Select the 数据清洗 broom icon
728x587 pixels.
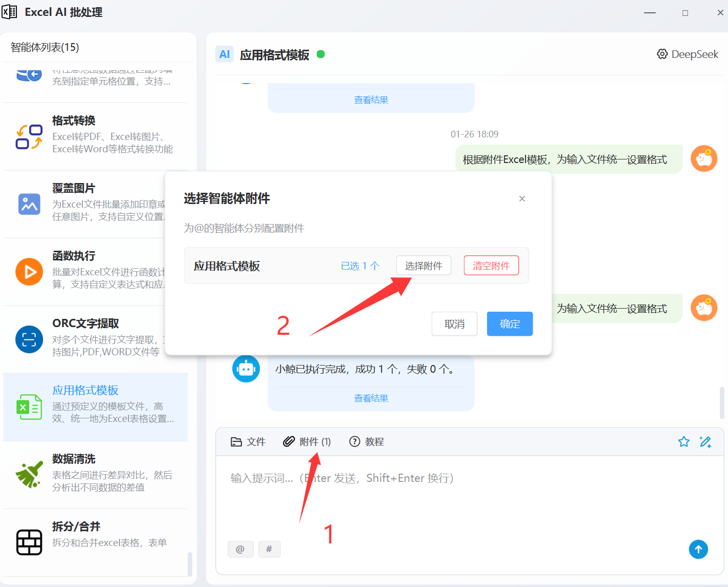tap(29, 474)
